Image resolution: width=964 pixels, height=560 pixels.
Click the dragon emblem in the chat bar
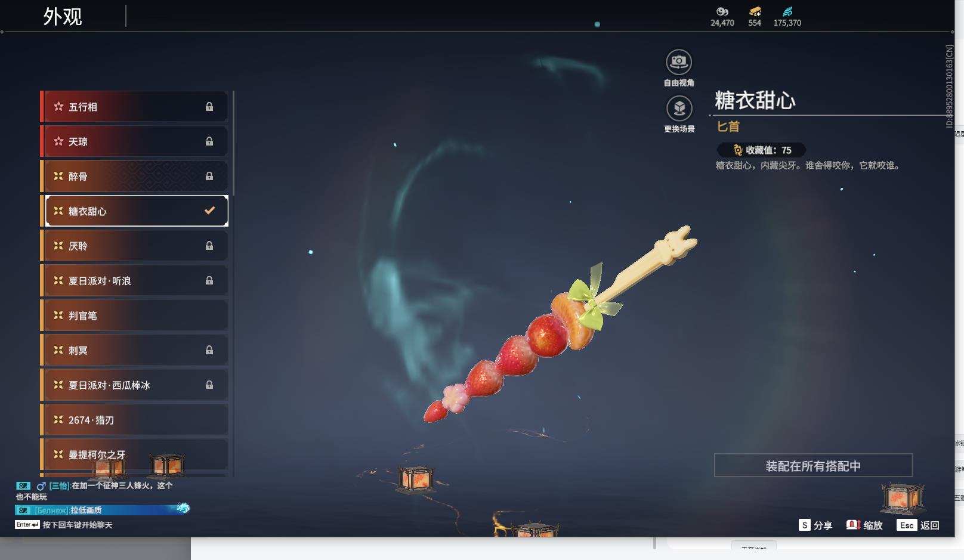(x=183, y=508)
